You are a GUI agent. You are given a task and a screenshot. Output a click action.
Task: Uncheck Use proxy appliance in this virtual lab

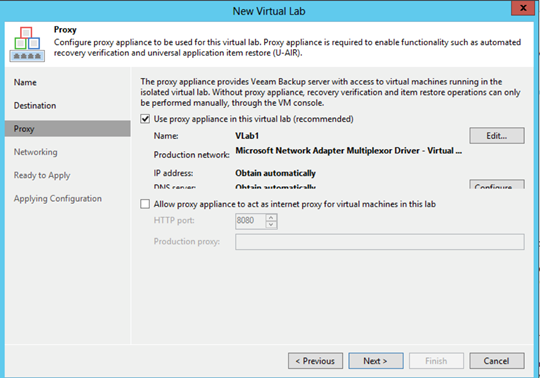coord(145,119)
